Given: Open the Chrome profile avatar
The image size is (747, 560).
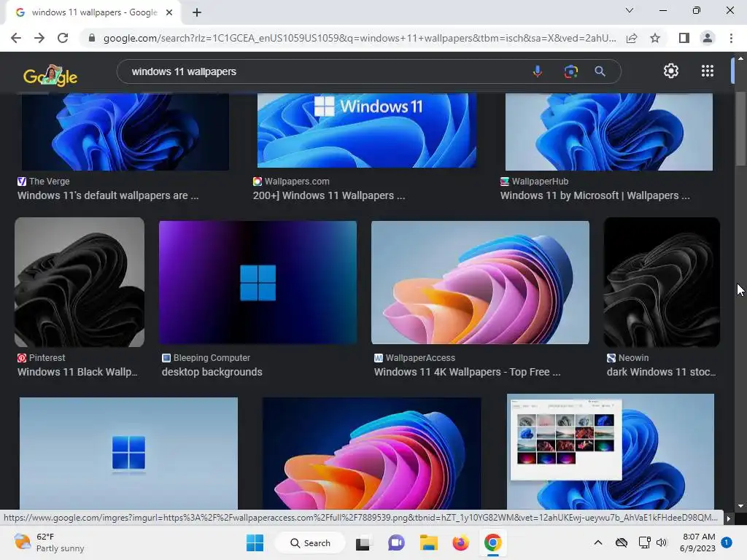Looking at the screenshot, I should click(x=708, y=38).
